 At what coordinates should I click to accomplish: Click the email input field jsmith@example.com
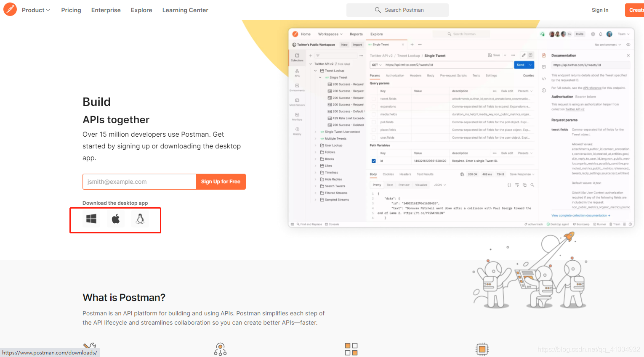[x=139, y=182]
